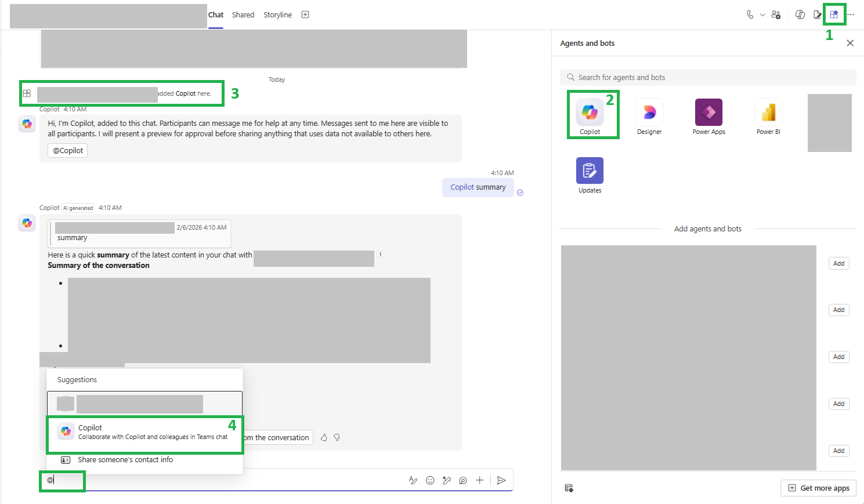
Task: Click the rewrite with Copilot pen icon
Action: (x=446, y=480)
